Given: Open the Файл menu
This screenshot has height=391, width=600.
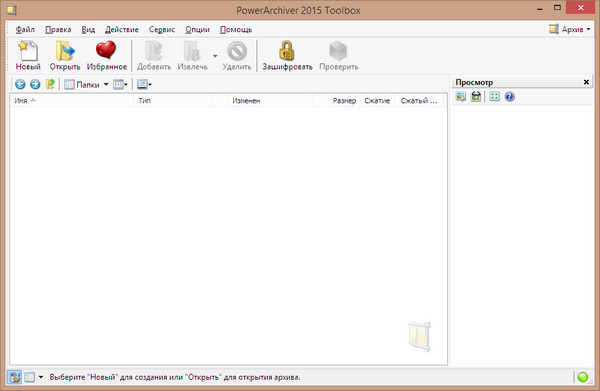Looking at the screenshot, I should coord(25,29).
